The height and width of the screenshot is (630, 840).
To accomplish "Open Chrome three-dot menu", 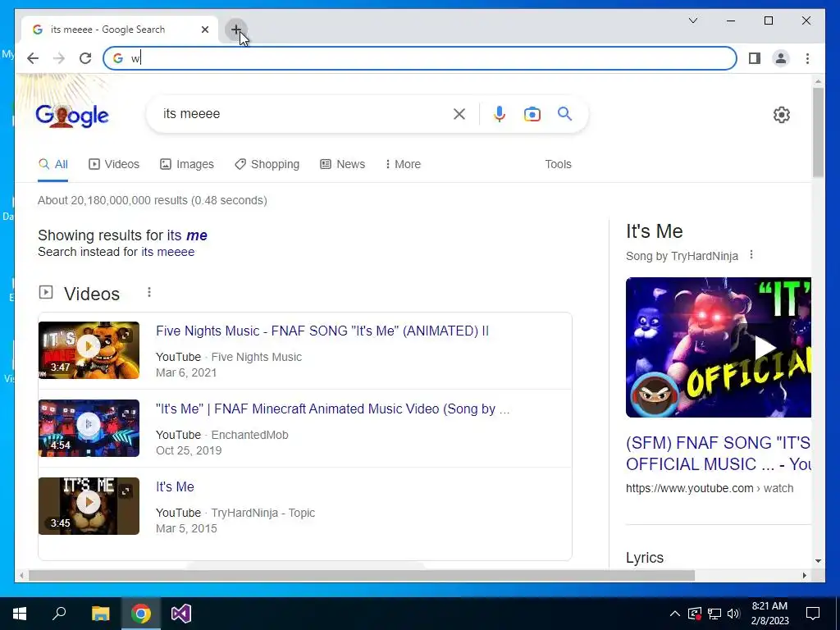I will [x=807, y=58].
